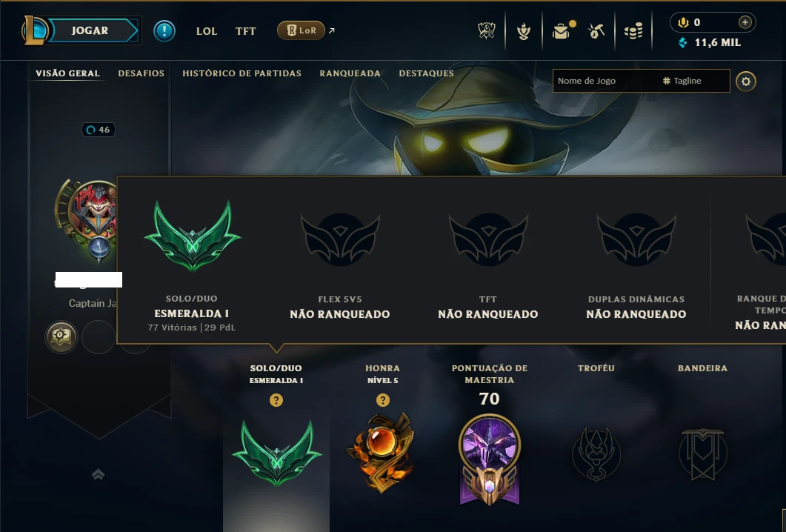The width and height of the screenshot is (786, 532).
Task: Select the Troféu empty slot
Action: coord(596,453)
